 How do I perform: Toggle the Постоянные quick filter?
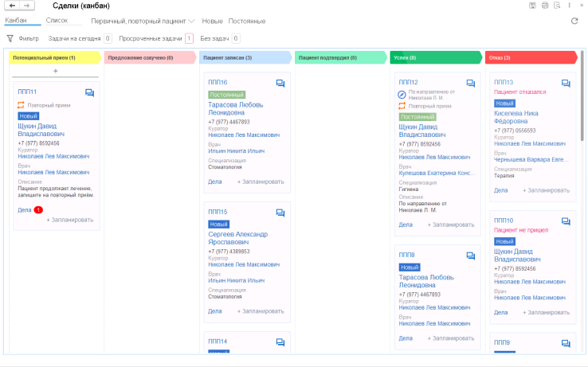click(x=247, y=21)
